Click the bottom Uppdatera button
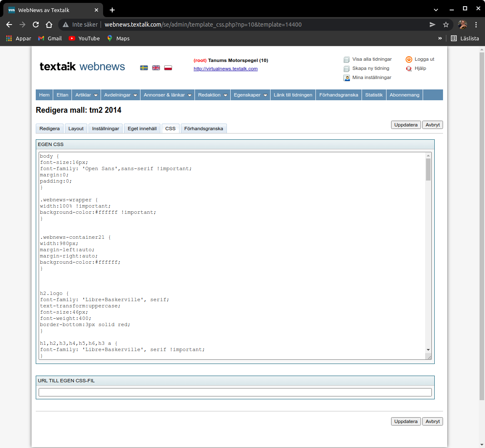This screenshot has height=448, width=485. tap(406, 421)
